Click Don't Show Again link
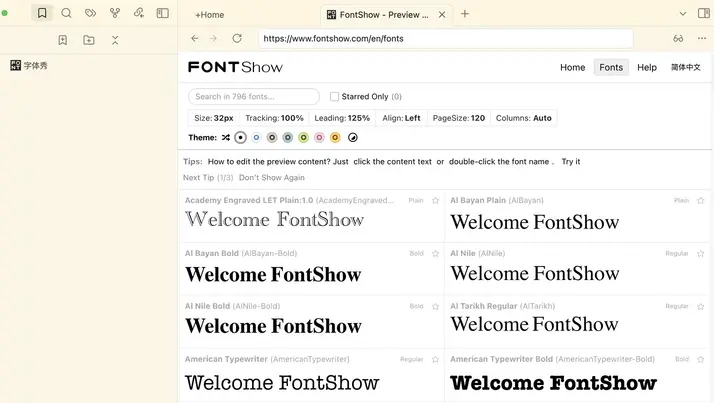The width and height of the screenshot is (714, 403). point(272,177)
